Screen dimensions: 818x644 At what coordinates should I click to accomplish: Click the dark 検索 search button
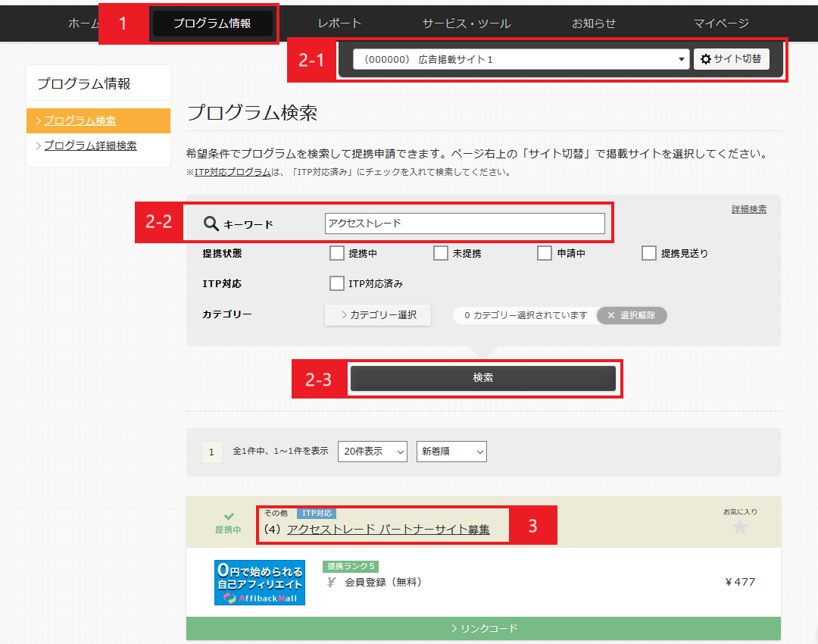pyautogui.click(x=483, y=378)
